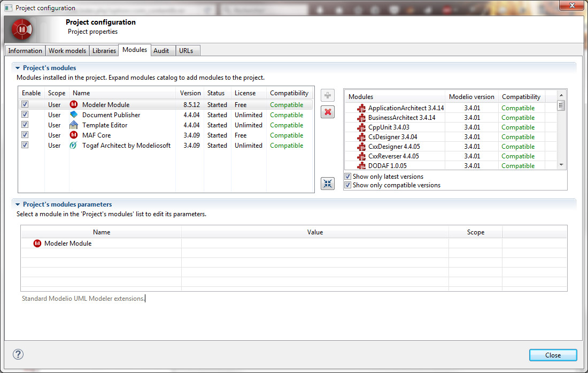The image size is (588, 373).
Task: Click the Modeler Module icon in parameters table
Action: point(37,243)
